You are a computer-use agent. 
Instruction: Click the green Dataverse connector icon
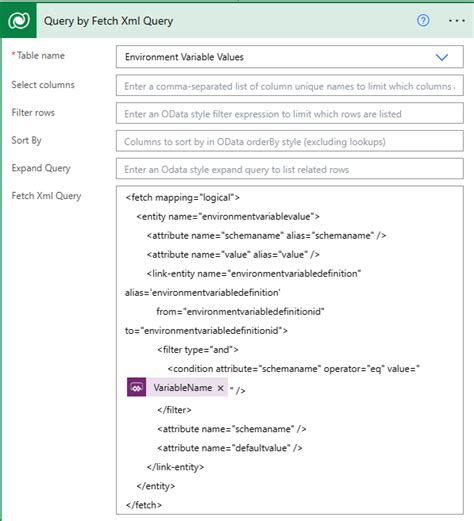click(18, 21)
